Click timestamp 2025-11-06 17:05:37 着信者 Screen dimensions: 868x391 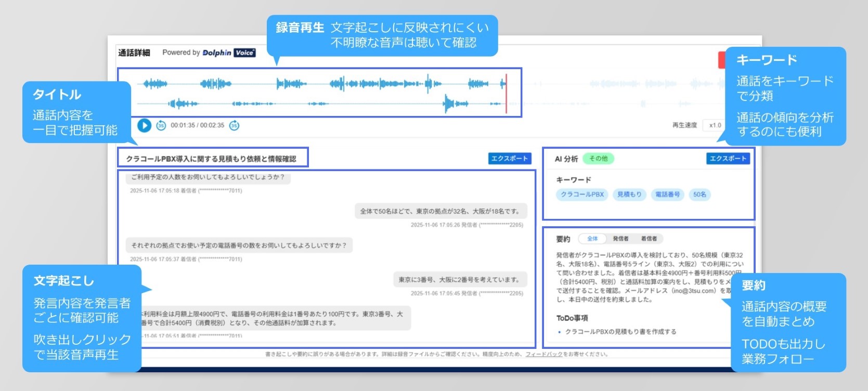186,259
